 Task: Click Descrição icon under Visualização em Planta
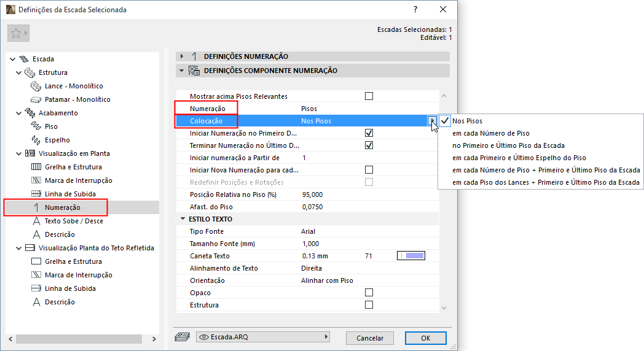pyautogui.click(x=36, y=234)
